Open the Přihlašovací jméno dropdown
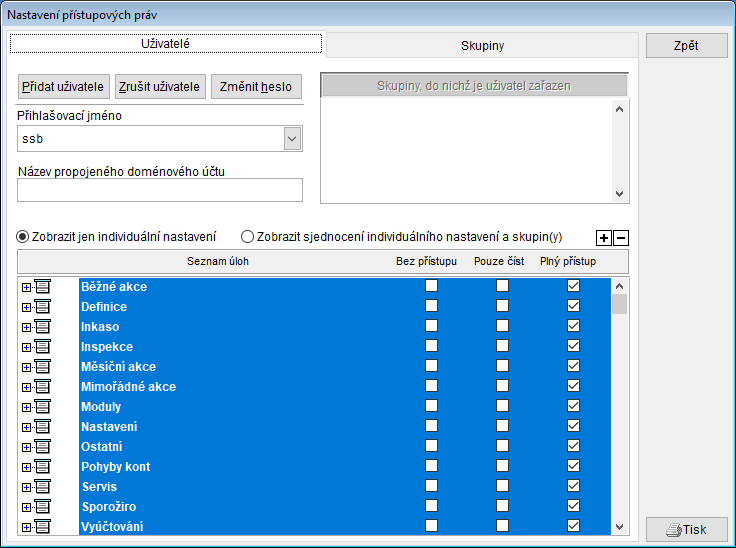The image size is (736, 548). tap(292, 139)
